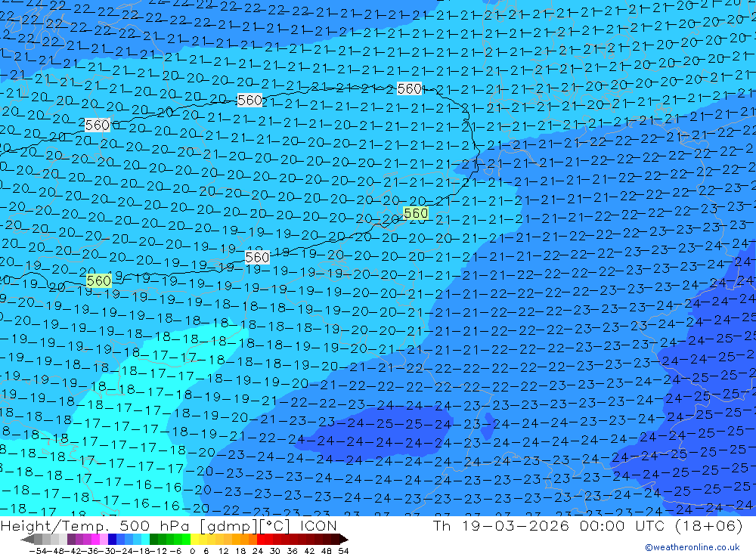Pick the dark green swatch in the legend
This screenshot has width=756, height=554.
[153, 540]
